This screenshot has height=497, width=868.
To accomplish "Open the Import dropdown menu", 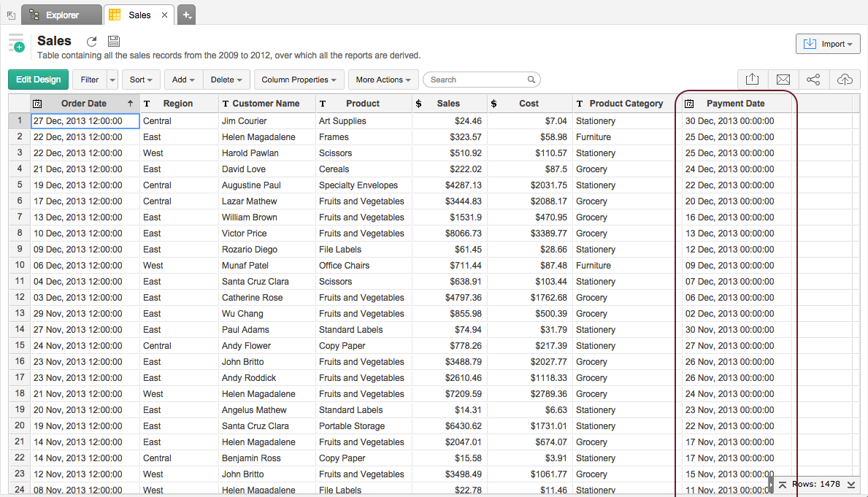I will [x=827, y=44].
